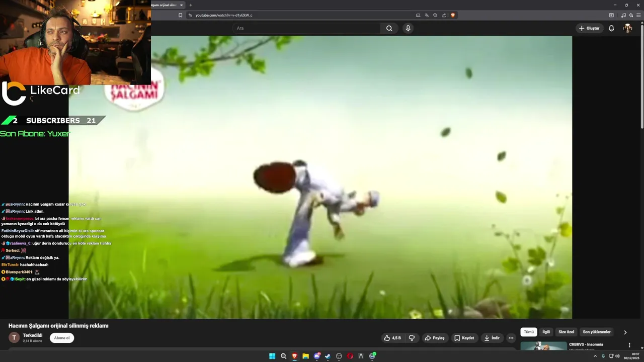Image resolution: width=644 pixels, height=362 pixels.
Task: Open Steam from the taskbar
Action: coord(328,356)
